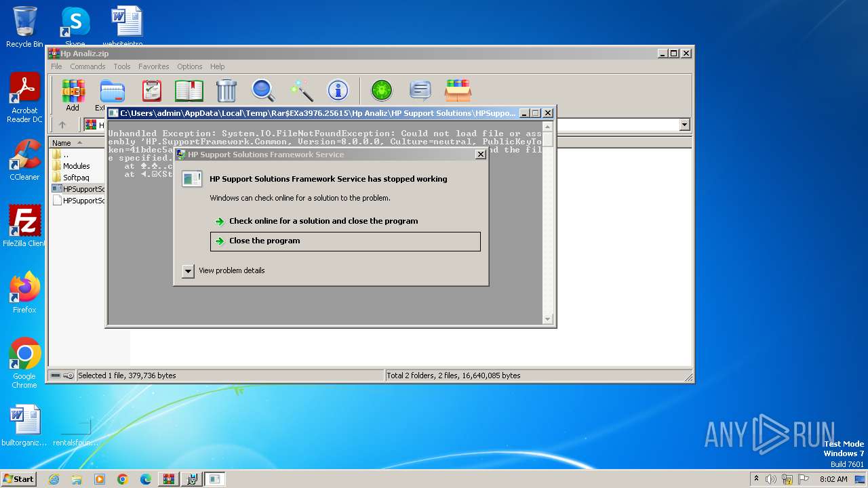Expand View problem details

(x=224, y=270)
